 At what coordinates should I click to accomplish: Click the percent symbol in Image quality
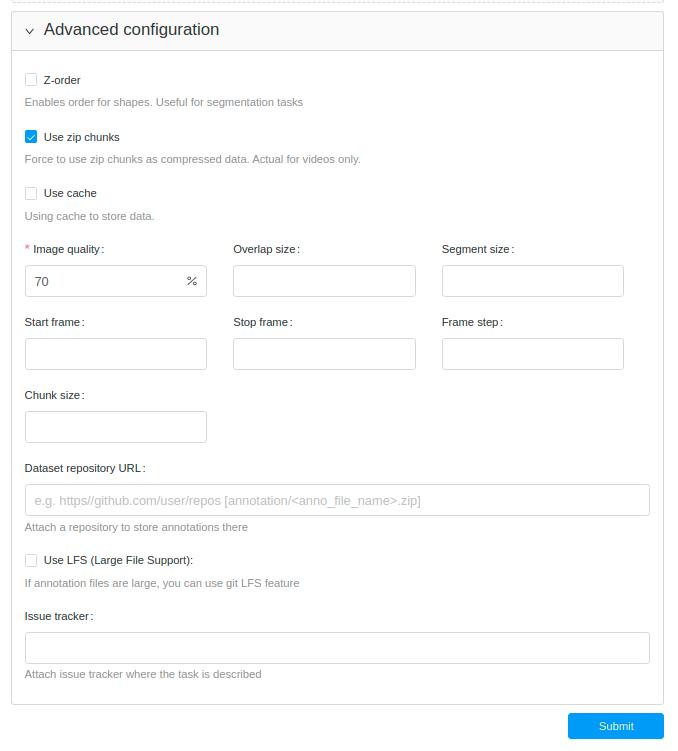(x=192, y=281)
